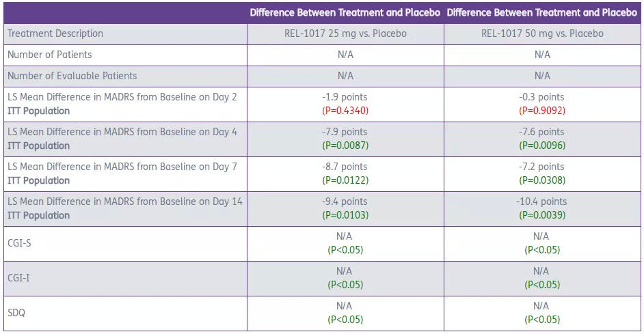644x334 pixels.
Task: Click the Number of Evaluable Patients label
Action: coord(71,76)
